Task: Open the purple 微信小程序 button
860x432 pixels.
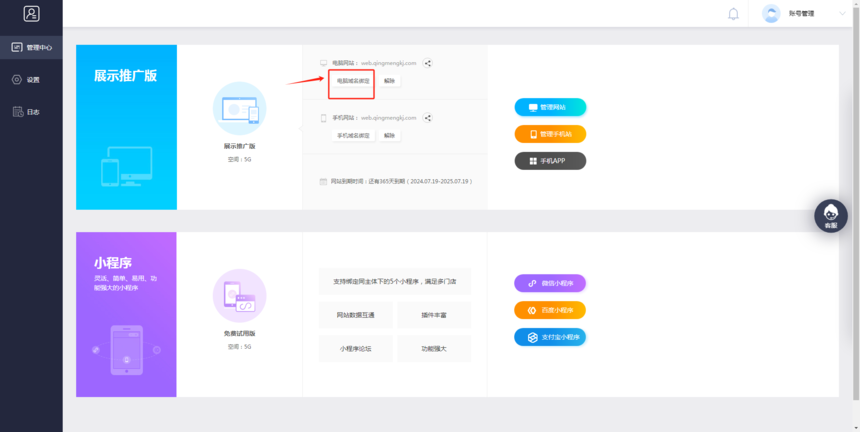Action: [550, 283]
